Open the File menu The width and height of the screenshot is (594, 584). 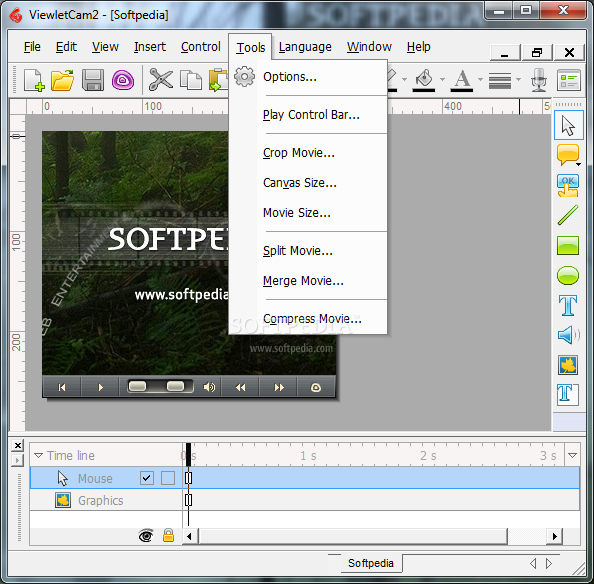tap(32, 47)
